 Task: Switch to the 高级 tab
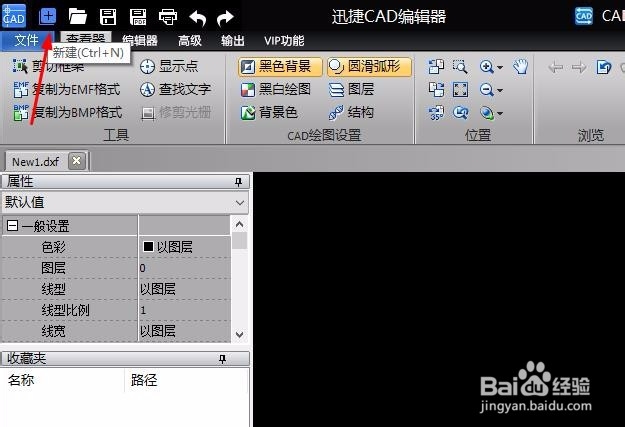coord(190,40)
